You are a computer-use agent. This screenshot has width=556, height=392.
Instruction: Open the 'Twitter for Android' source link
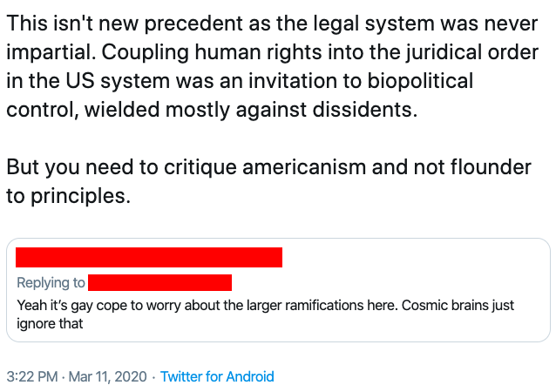(x=217, y=377)
